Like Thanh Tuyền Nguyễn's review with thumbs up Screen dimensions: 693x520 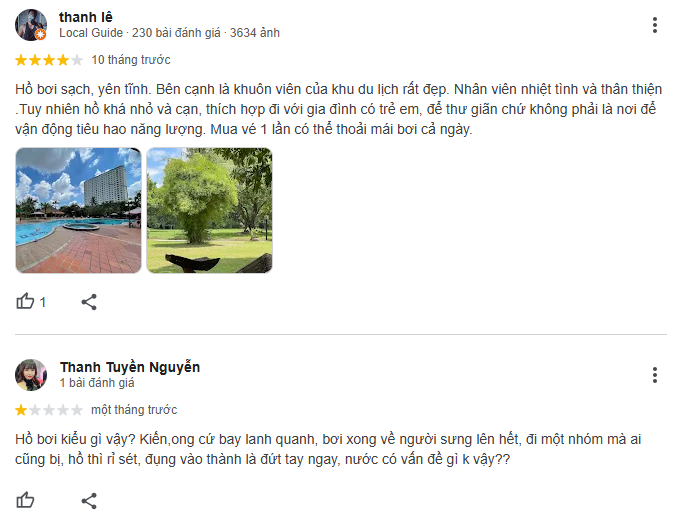(25, 500)
